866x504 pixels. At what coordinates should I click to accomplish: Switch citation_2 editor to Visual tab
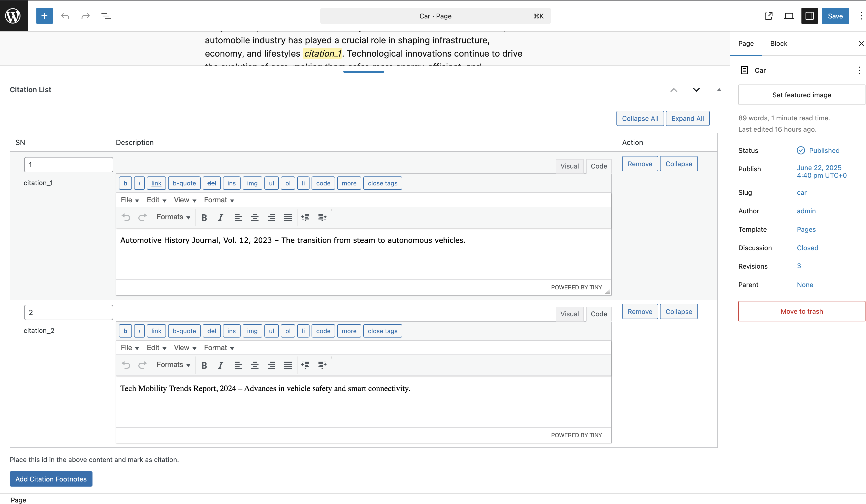click(569, 314)
